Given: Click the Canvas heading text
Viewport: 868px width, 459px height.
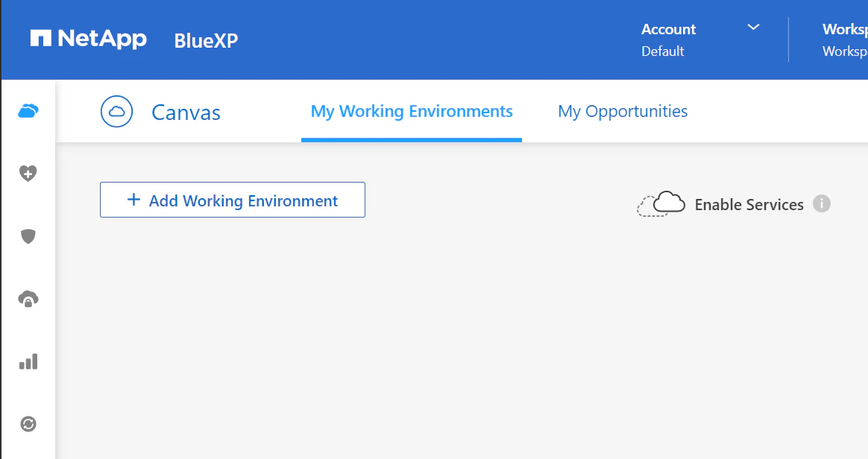Looking at the screenshot, I should coord(186,113).
